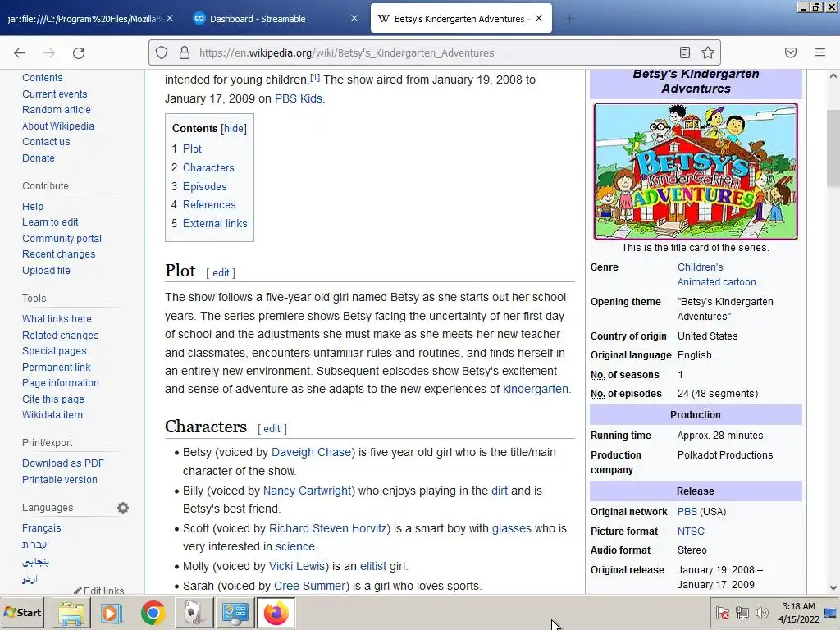Jump to Episodes in contents
The width and height of the screenshot is (840, 630).
click(x=204, y=186)
